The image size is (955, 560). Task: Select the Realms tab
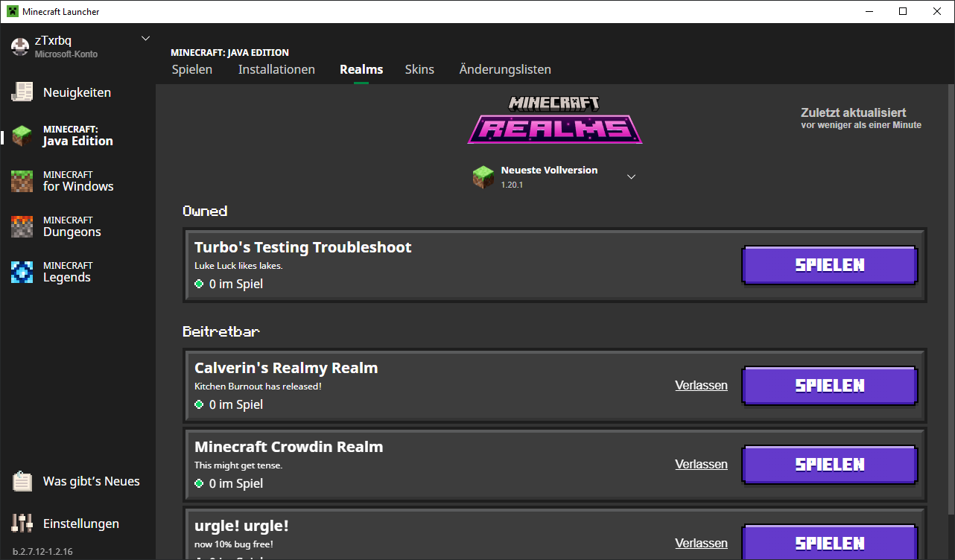361,69
